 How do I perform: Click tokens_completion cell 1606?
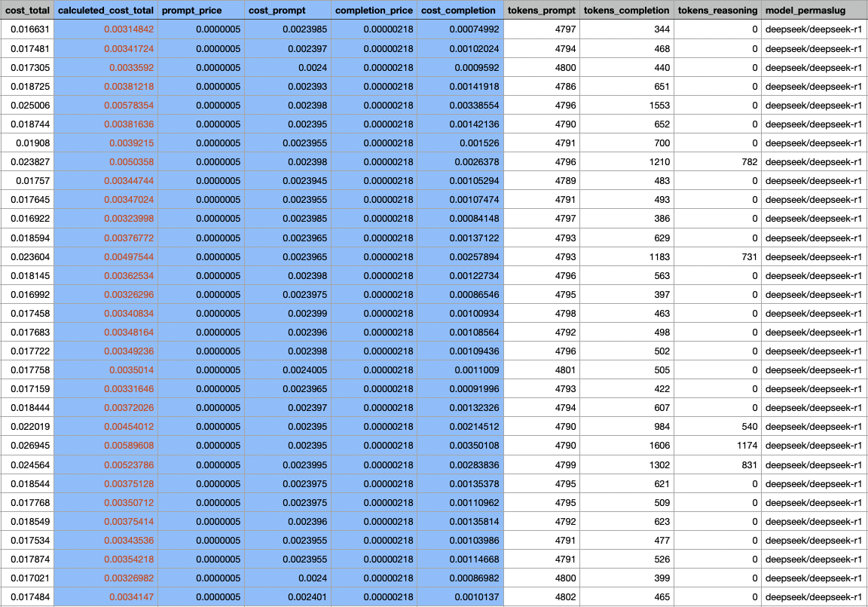click(x=627, y=446)
